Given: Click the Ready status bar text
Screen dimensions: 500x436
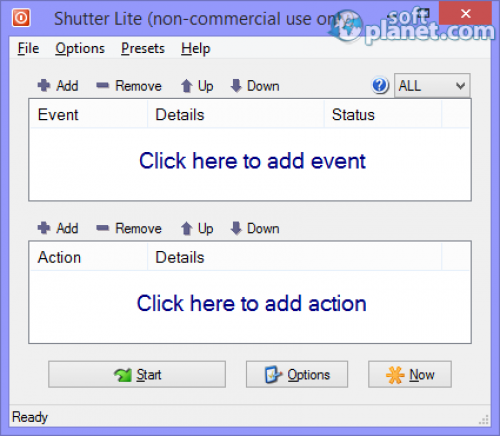Looking at the screenshot, I should (30, 417).
